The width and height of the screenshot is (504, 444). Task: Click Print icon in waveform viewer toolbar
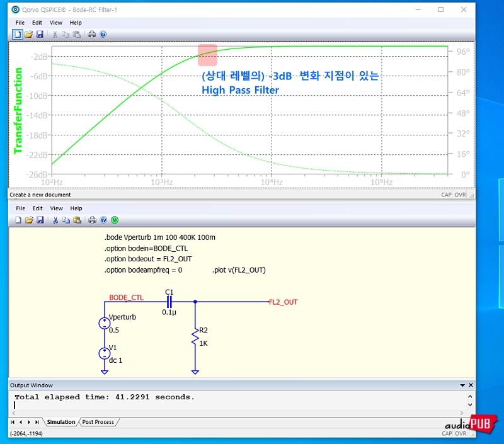click(x=92, y=35)
